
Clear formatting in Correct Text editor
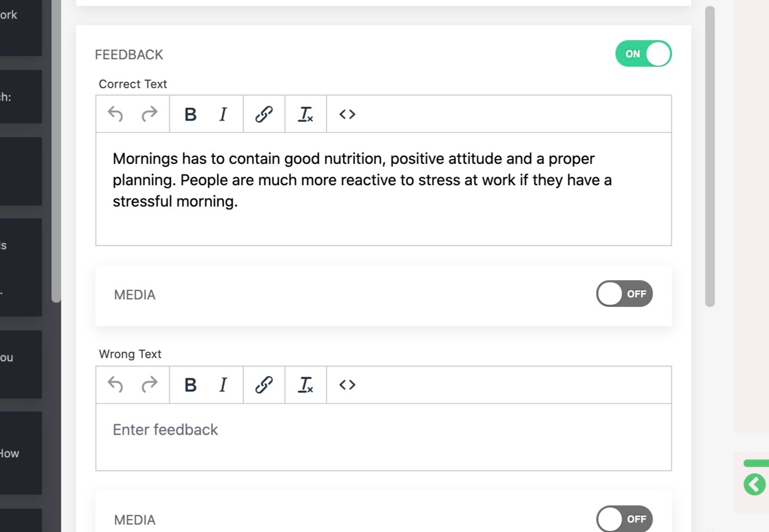coord(305,114)
